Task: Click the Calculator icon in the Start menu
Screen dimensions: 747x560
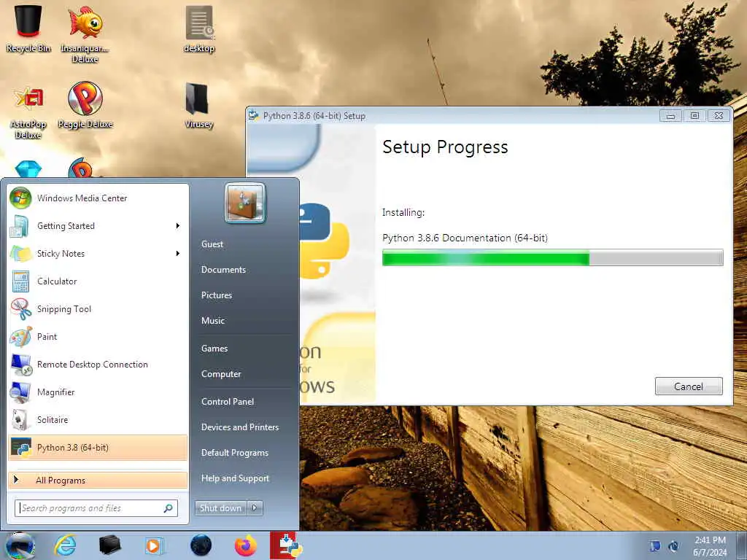Action: [x=20, y=281]
